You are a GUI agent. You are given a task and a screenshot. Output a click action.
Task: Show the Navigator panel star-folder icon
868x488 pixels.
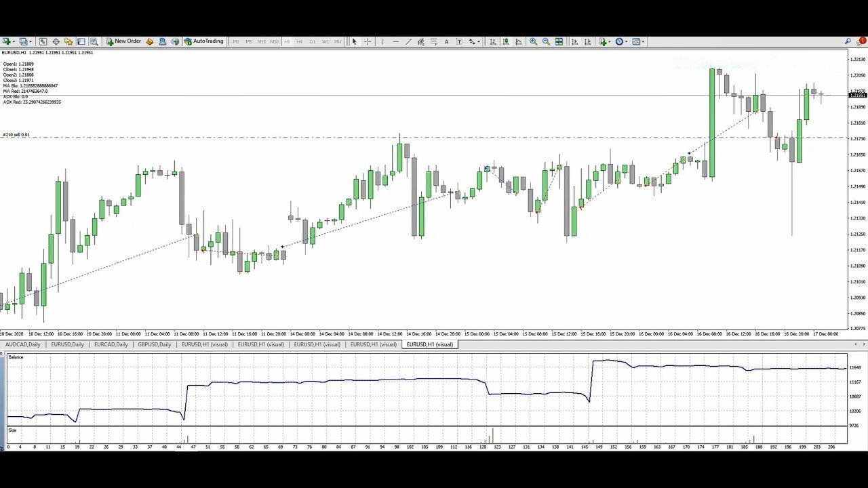coord(68,41)
